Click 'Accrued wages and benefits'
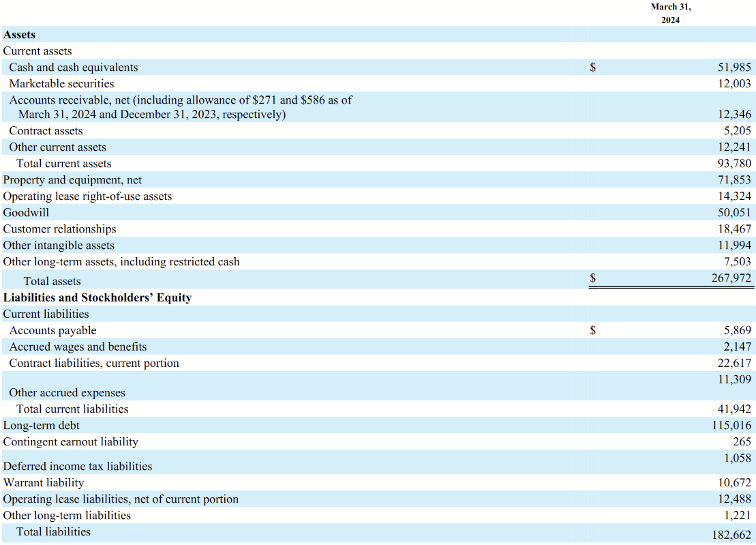Viewport: 756px width, 545px height. click(x=78, y=347)
